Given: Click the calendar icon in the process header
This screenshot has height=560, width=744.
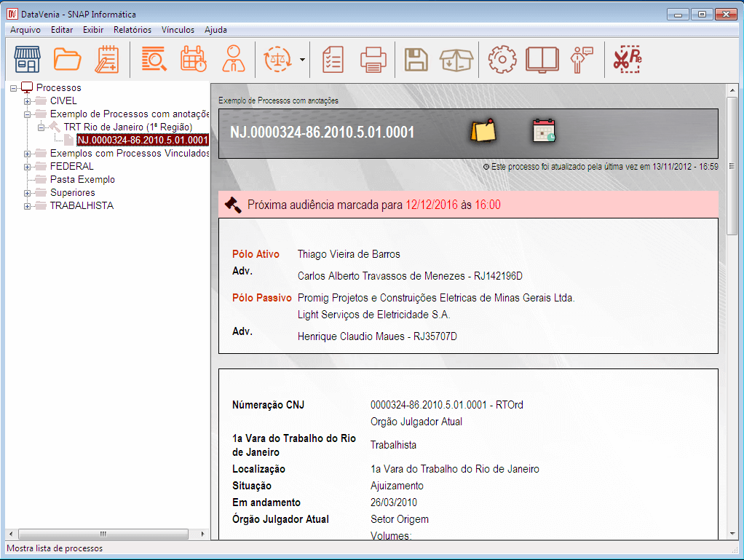Looking at the screenshot, I should [543, 131].
